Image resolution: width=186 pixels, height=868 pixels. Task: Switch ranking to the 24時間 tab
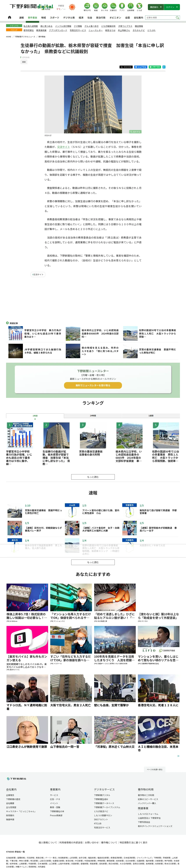[93, 415]
